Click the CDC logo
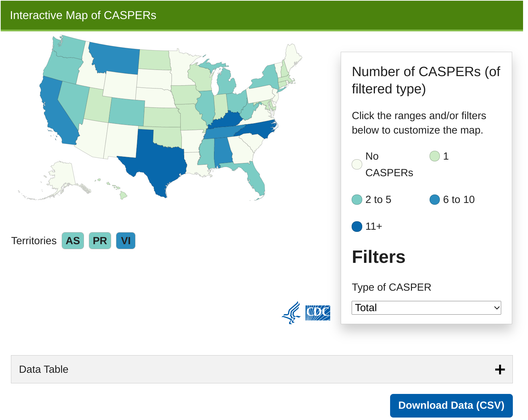528x420 pixels. pos(317,311)
